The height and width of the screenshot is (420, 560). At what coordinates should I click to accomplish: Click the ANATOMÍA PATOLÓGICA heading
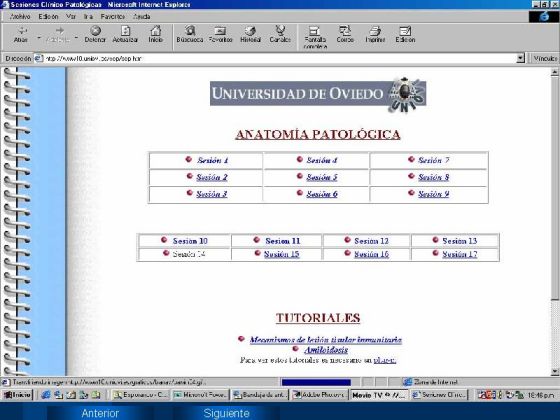pyautogui.click(x=318, y=135)
